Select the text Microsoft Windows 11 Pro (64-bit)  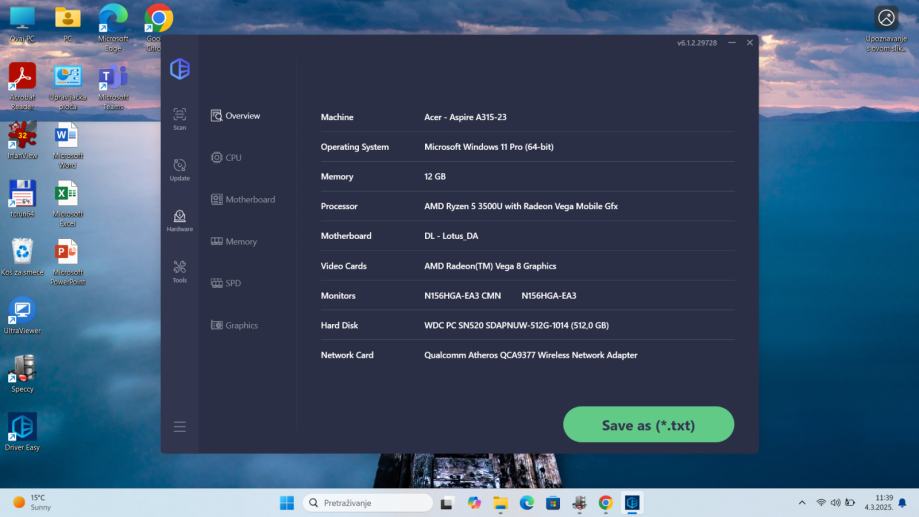pos(489,147)
